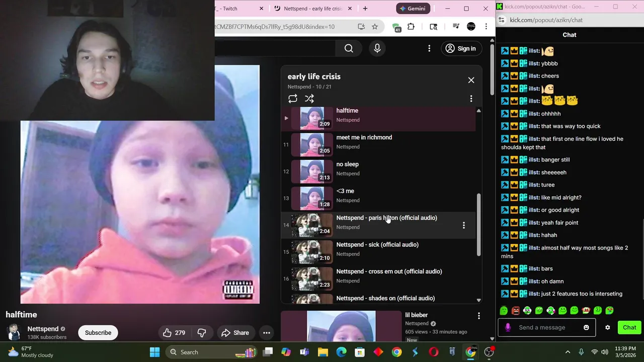Open Gemini in Chrome
Image resolution: width=644 pixels, height=362 pixels.
[x=413, y=9]
